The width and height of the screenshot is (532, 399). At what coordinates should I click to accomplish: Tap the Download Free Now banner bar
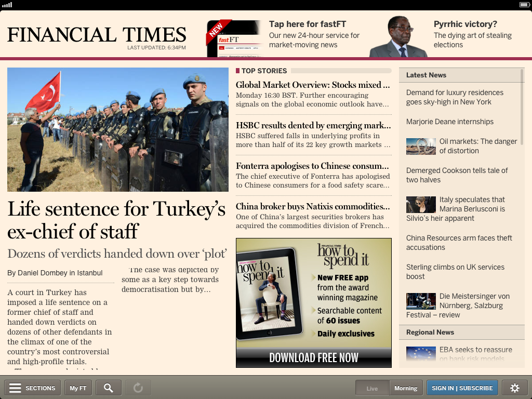click(x=313, y=357)
